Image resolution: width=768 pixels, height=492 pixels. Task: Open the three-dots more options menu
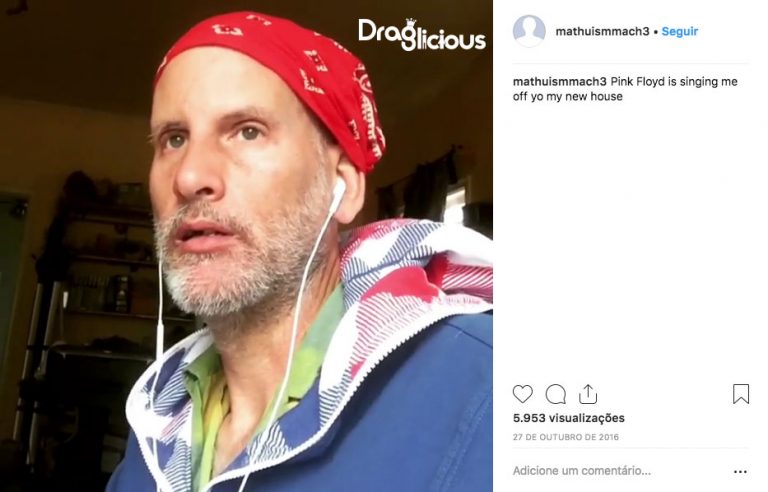[740, 471]
